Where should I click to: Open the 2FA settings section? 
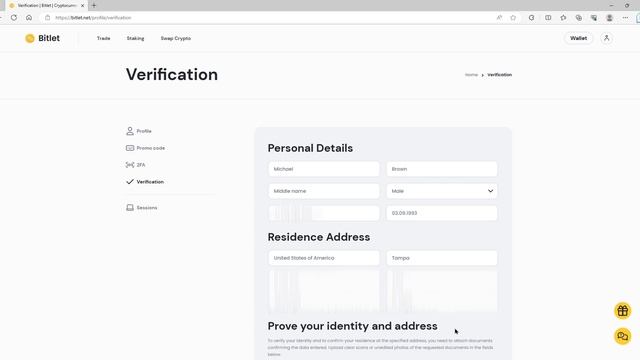pyautogui.click(x=136, y=165)
